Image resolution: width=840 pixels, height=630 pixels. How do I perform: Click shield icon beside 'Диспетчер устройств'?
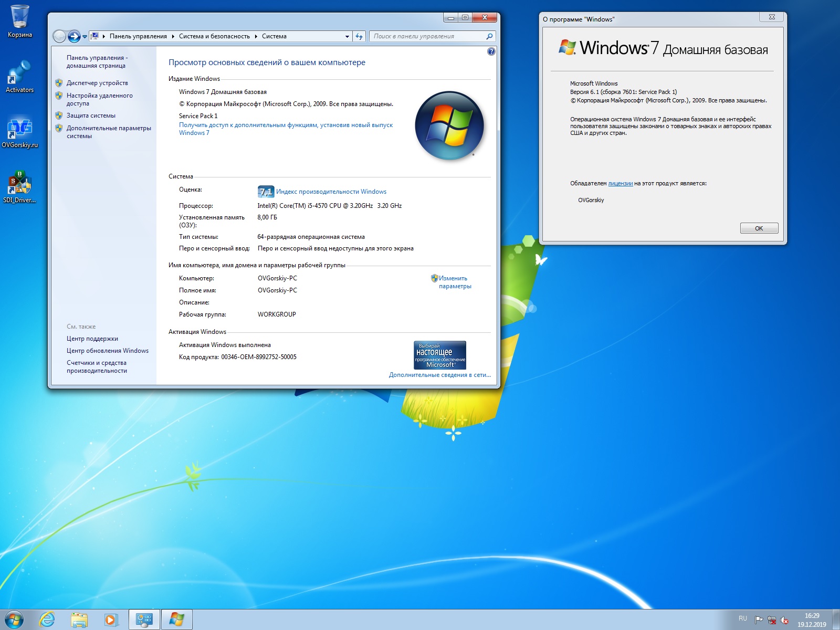tap(59, 83)
